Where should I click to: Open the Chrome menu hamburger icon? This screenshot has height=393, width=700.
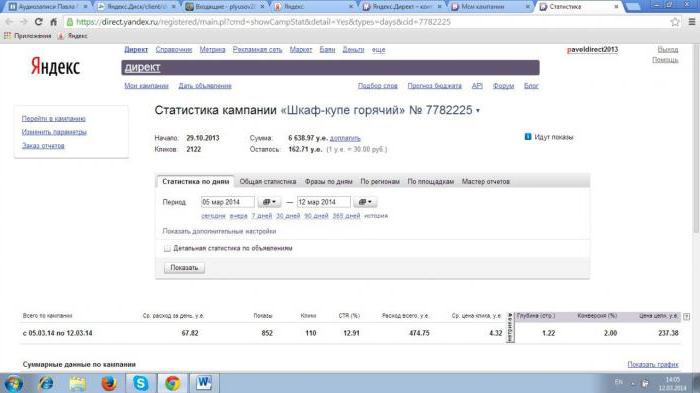coord(692,21)
